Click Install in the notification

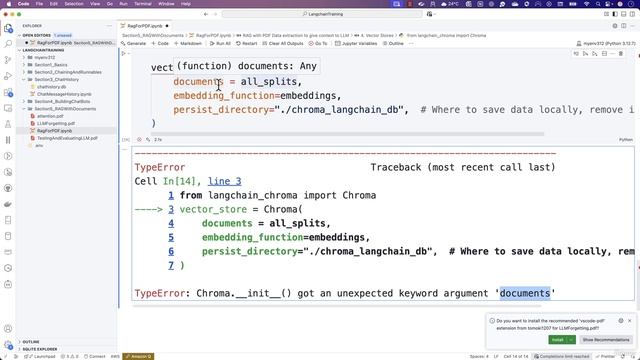558,340
